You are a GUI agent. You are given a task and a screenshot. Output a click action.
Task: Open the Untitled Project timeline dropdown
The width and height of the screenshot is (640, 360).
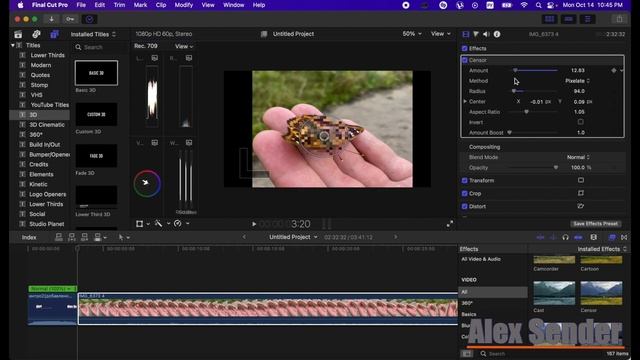tap(293, 237)
